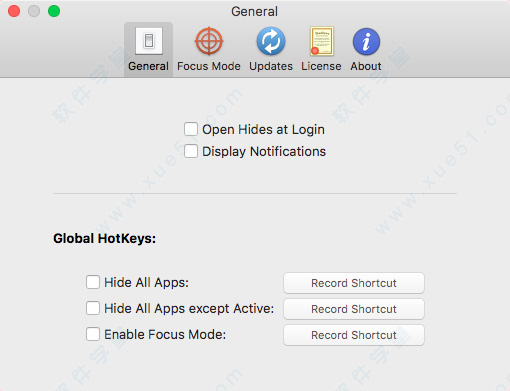Record Shortcut for Hide All Apps except Active
Image resolution: width=510 pixels, height=391 pixels.
(354, 309)
